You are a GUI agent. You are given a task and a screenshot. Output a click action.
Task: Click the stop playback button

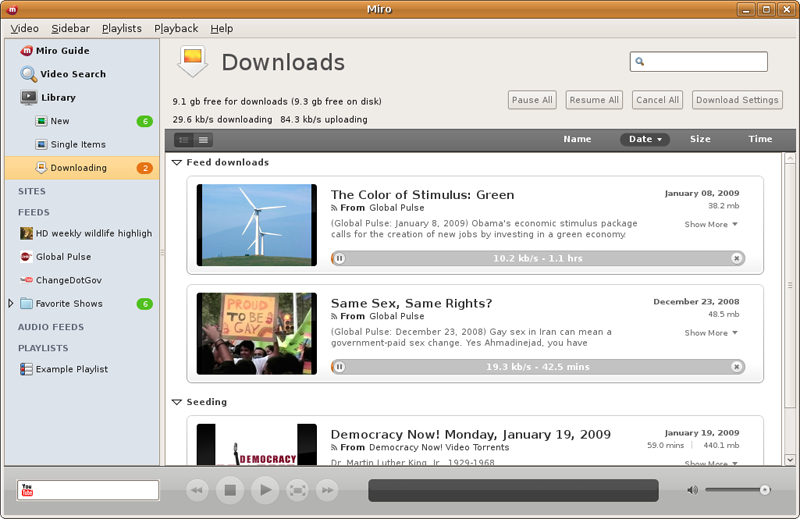click(x=230, y=490)
